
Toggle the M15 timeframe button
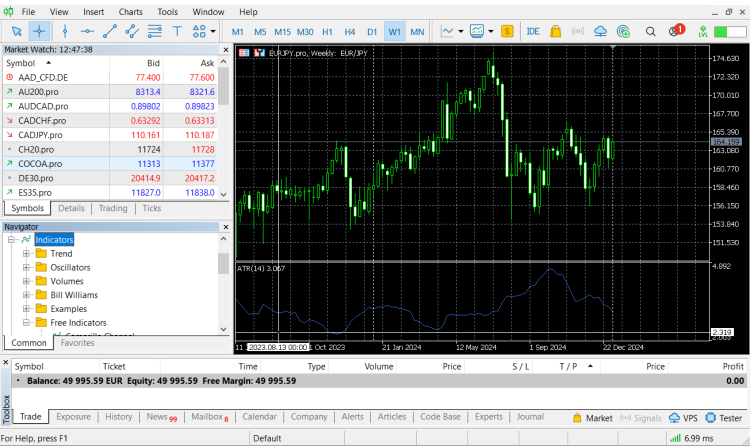[283, 31]
